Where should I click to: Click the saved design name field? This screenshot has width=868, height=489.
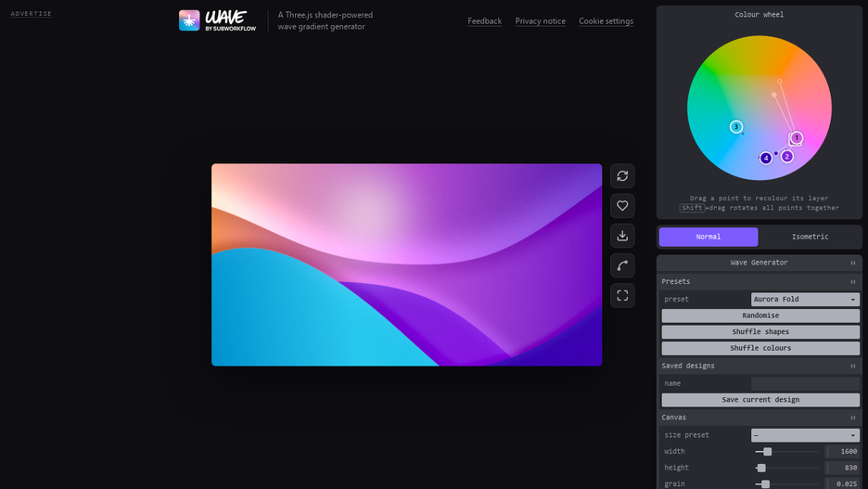[x=805, y=383]
